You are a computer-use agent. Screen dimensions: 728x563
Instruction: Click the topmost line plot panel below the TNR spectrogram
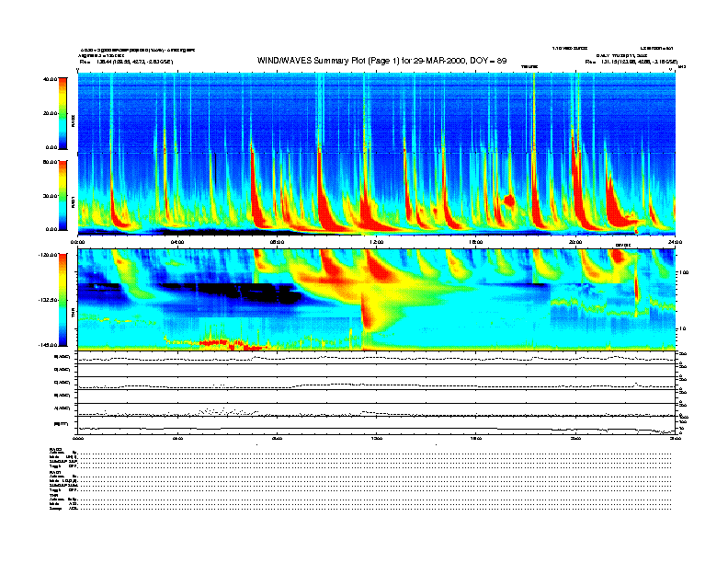(376, 358)
